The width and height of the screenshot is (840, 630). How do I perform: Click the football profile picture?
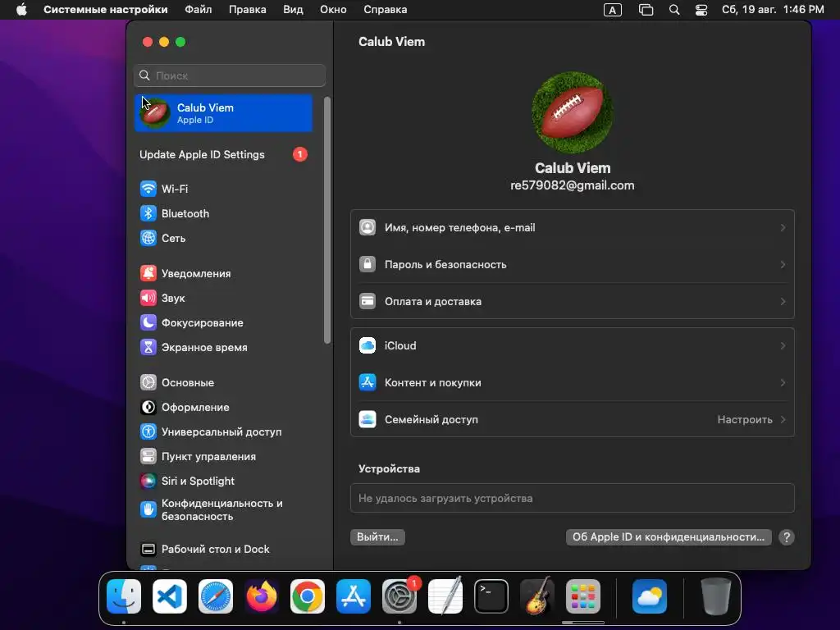pos(572,112)
